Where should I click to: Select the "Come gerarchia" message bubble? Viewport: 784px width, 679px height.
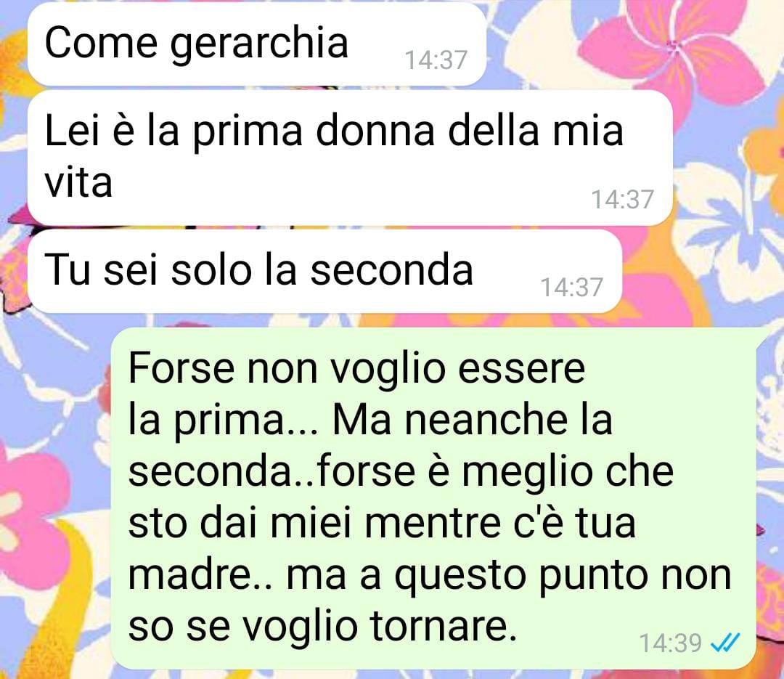click(x=257, y=44)
